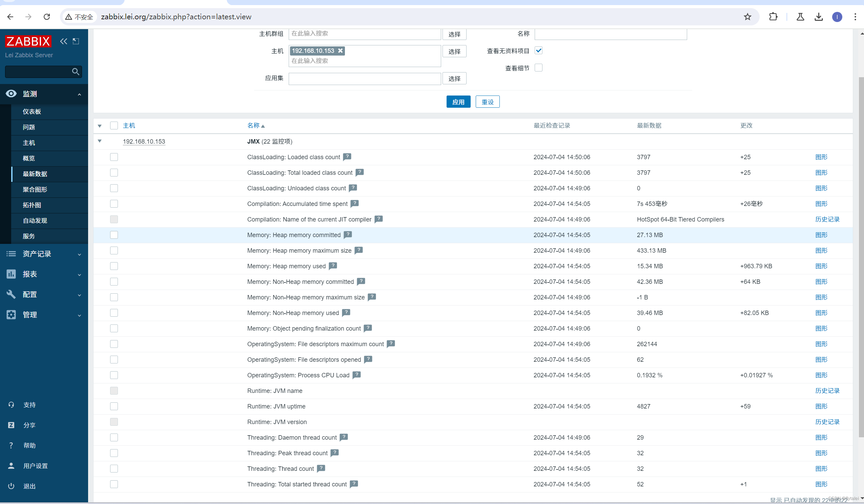Click the ZABBIX logo
The height and width of the screenshot is (504, 864).
coord(28,41)
